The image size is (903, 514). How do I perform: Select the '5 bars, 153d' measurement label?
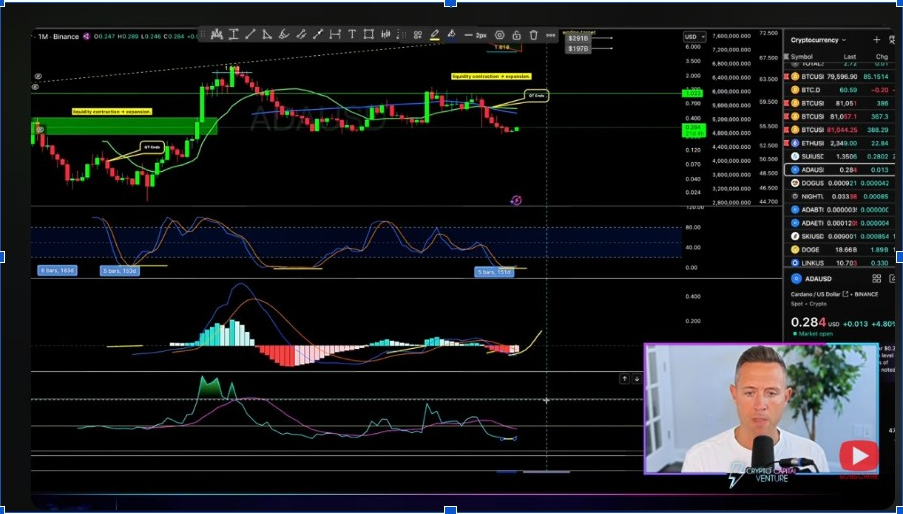click(x=119, y=271)
